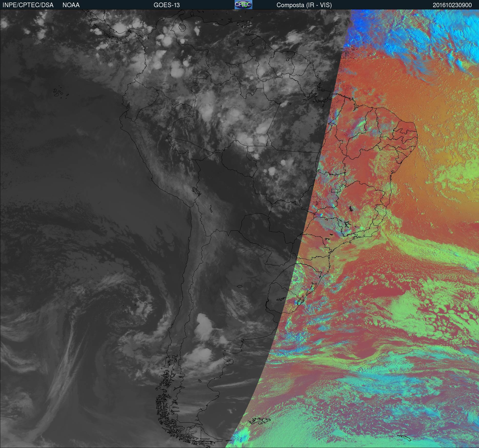479x448 pixels.
Task: Click the INPE/CPTEC/DSA header label
Action: coord(28,5)
